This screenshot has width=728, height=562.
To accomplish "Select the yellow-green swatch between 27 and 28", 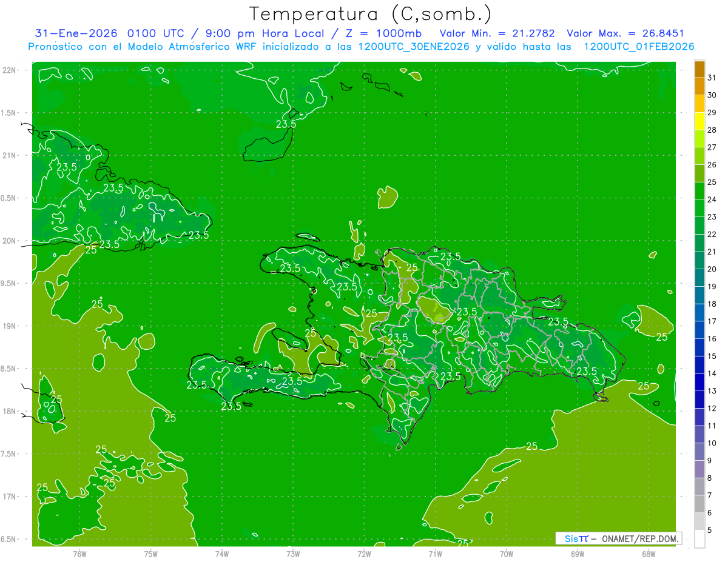I will click(699, 138).
